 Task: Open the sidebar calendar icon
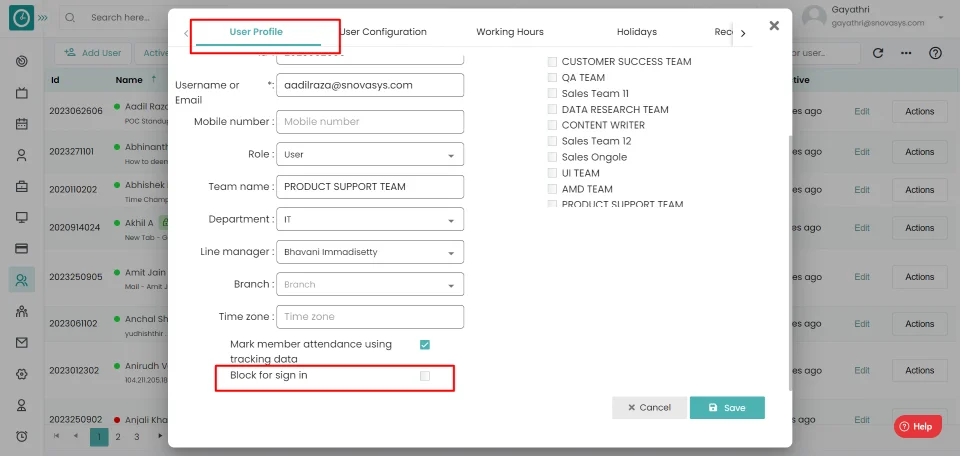[x=22, y=124]
